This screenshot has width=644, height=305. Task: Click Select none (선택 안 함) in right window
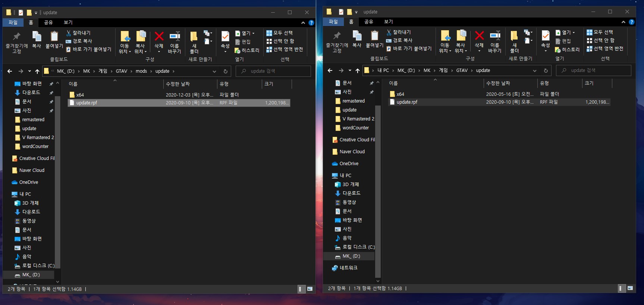[x=600, y=40]
